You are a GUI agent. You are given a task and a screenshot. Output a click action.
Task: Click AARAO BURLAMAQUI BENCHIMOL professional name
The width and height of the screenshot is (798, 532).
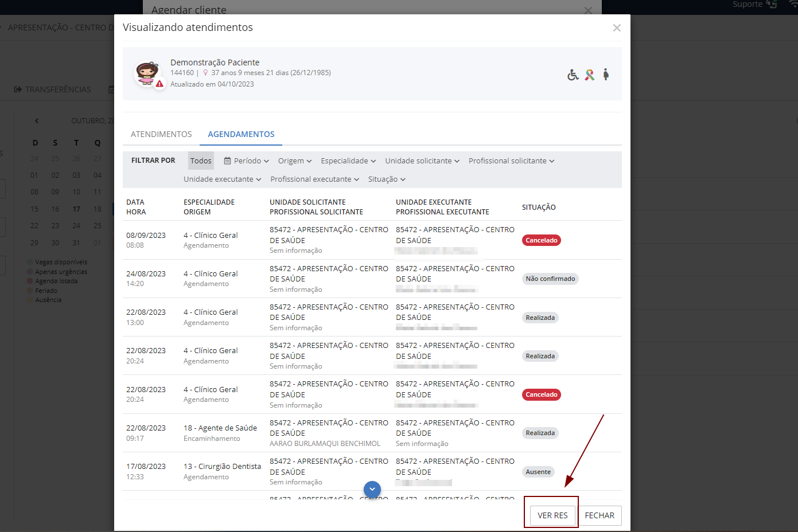click(x=325, y=444)
